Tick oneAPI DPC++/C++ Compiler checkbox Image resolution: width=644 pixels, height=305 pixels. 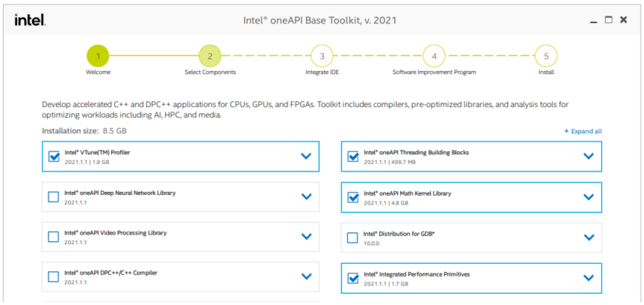click(53, 277)
